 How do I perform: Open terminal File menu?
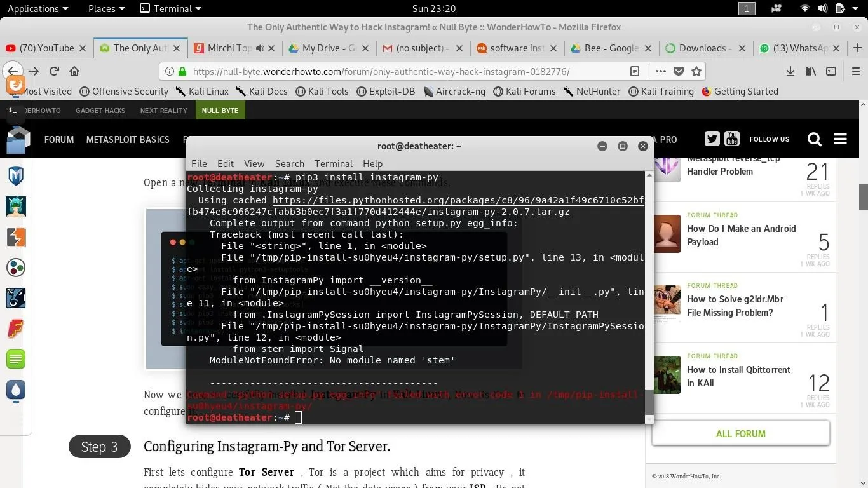[x=199, y=163]
